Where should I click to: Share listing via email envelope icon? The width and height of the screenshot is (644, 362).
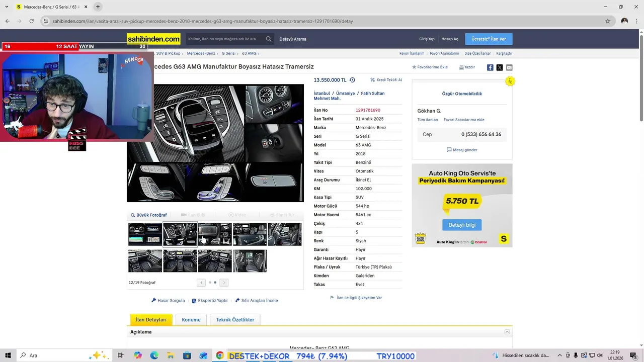click(509, 67)
